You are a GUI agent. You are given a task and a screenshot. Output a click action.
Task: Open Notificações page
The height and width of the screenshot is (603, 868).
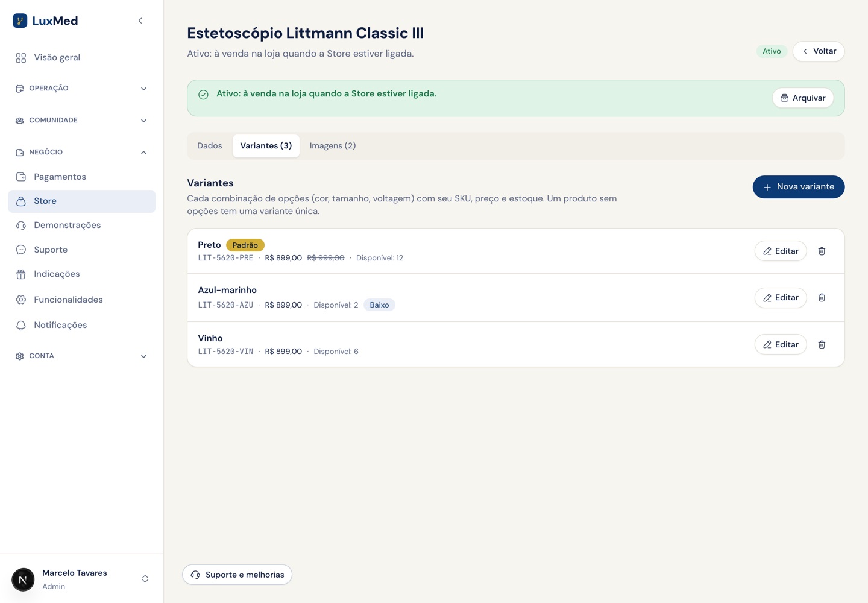click(x=82, y=326)
